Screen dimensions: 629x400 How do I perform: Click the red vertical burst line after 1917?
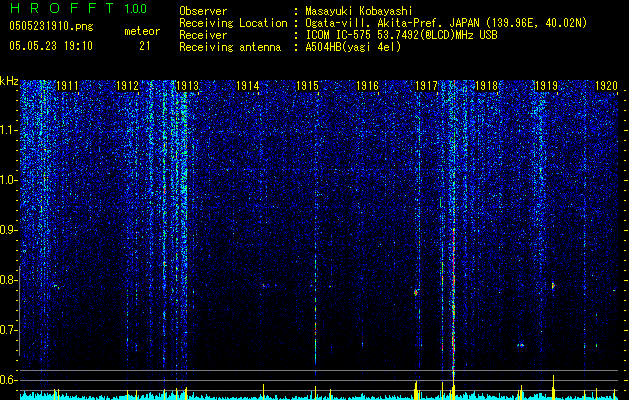pyautogui.click(x=453, y=303)
